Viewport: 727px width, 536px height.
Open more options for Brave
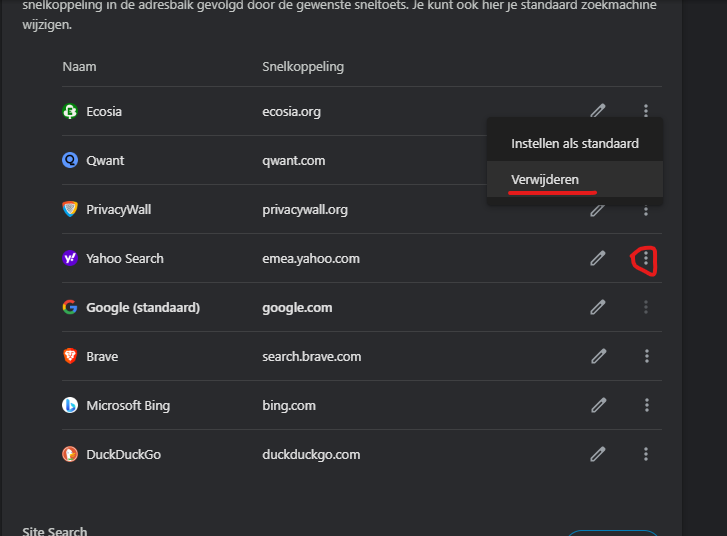pos(647,356)
